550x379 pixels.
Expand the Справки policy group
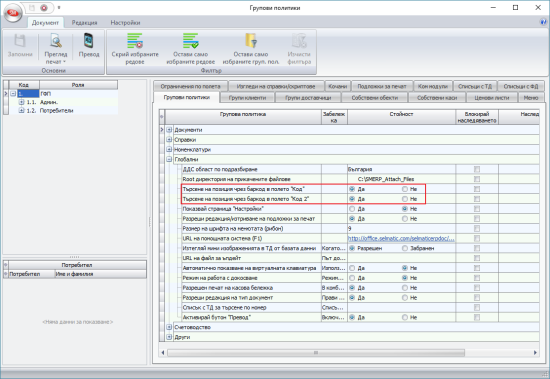pyautogui.click(x=169, y=140)
